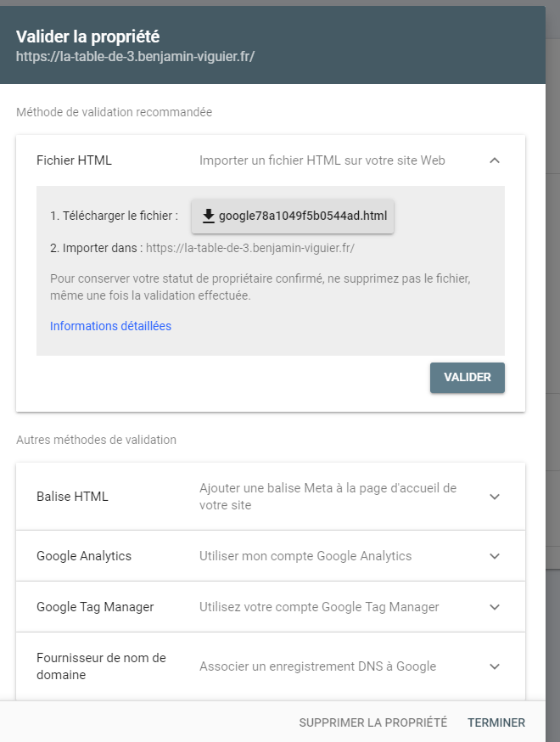Click the Fichier HTML heading label
Screen dimensions: 560x742
tap(74, 160)
